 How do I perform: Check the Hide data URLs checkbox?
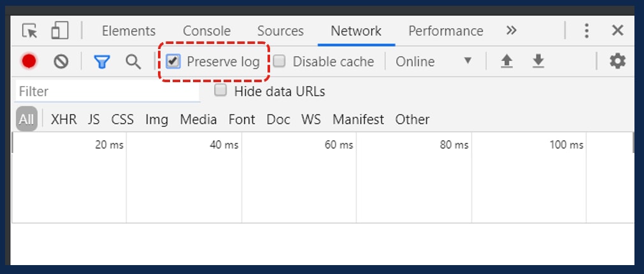(x=220, y=90)
